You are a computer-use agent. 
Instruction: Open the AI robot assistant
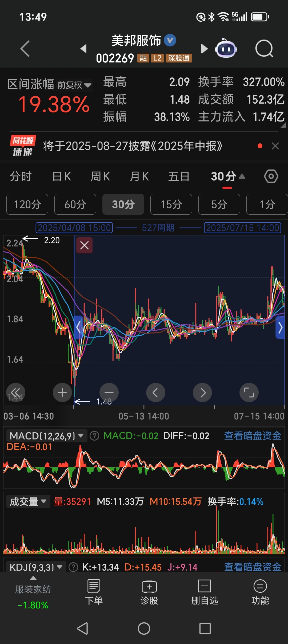click(x=226, y=49)
